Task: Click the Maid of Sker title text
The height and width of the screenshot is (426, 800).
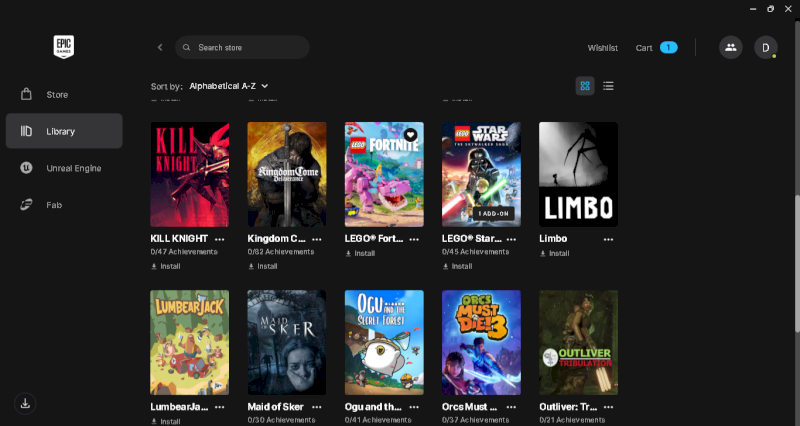Action: pyautogui.click(x=276, y=407)
